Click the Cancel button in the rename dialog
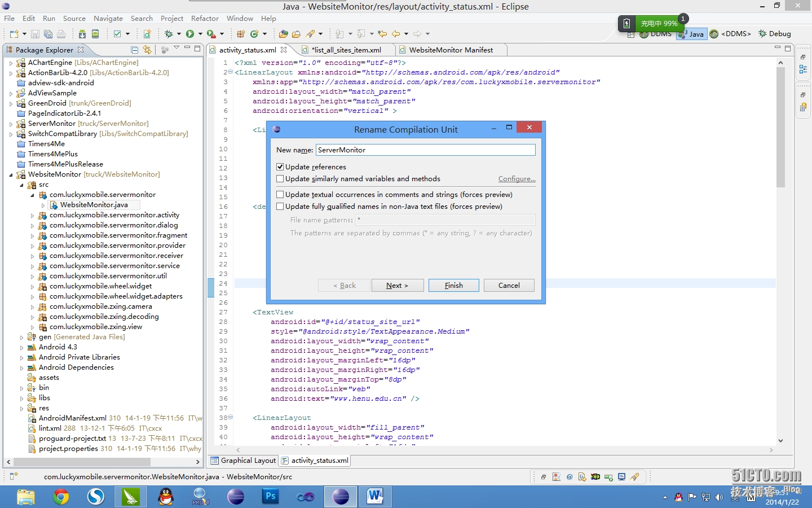Viewport: 812px width, 508px height. pos(509,286)
